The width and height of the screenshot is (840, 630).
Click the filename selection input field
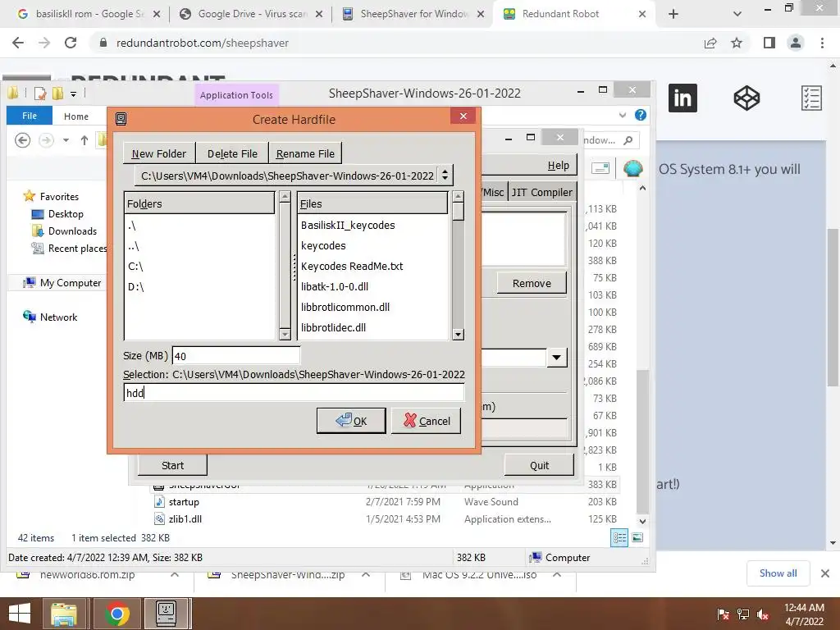pyautogui.click(x=294, y=393)
